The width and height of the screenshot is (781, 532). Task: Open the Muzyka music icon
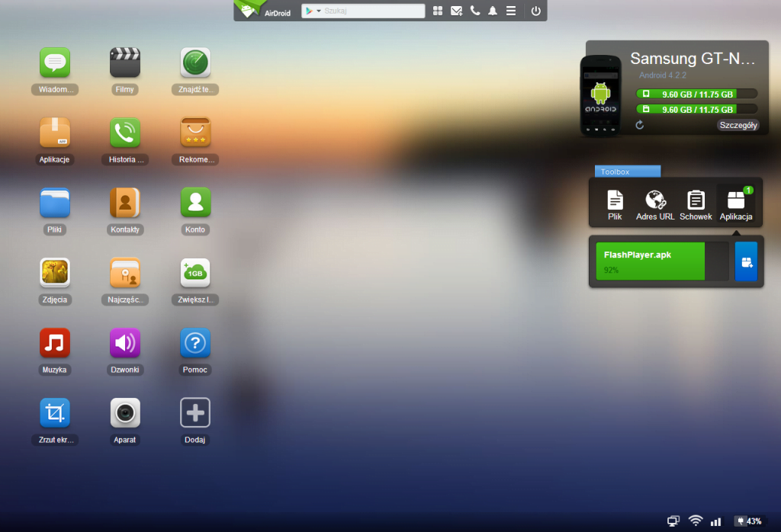(55, 343)
